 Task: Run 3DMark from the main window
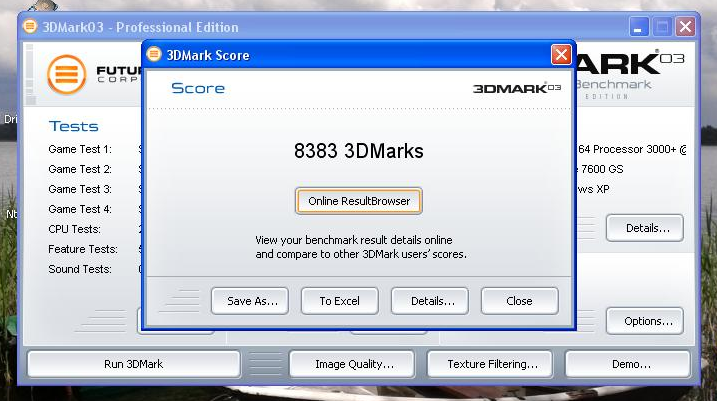click(x=134, y=364)
